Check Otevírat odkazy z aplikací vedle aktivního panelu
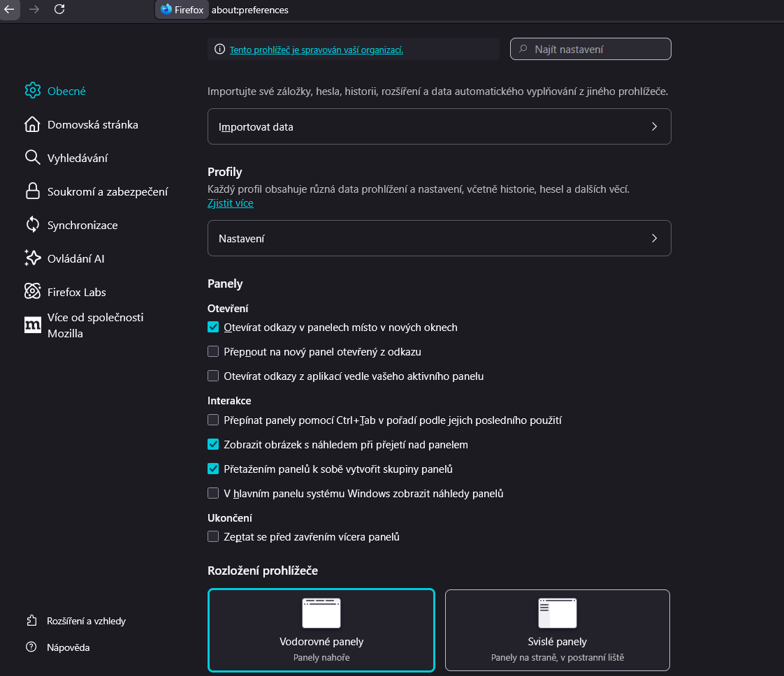Viewport: 784px width, 676px height. click(213, 376)
